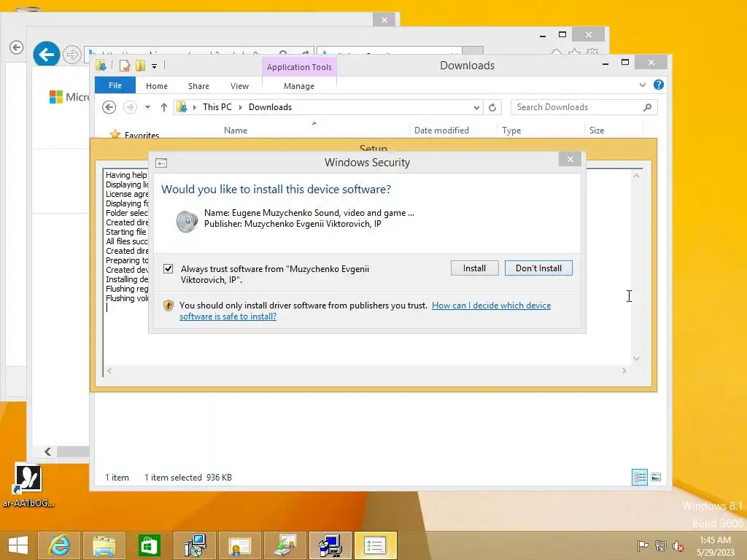Image resolution: width=747 pixels, height=560 pixels.
Task: Open Customize Quick Access Toolbar dropdown arrow
Action: 155,66
